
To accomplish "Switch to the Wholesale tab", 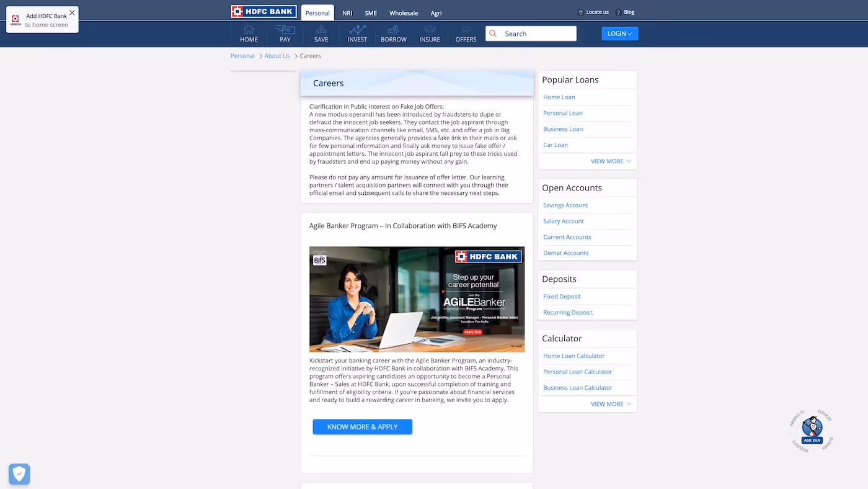I will pos(404,12).
